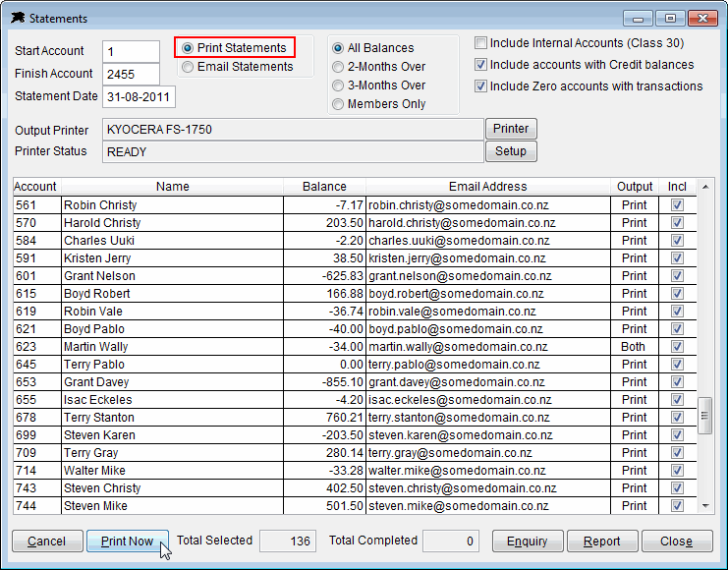
Task: Click the Output column header
Action: coord(635,187)
